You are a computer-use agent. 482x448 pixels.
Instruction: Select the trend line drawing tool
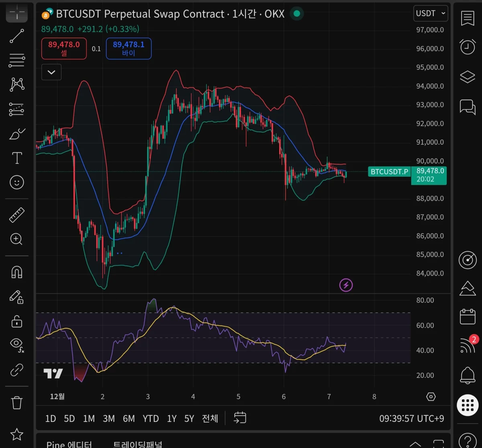(17, 36)
